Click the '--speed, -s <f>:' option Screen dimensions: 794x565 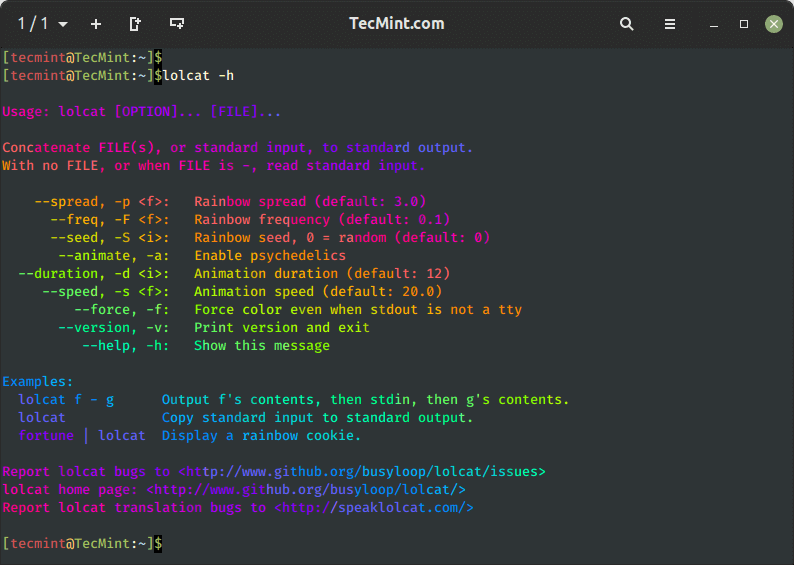[x=106, y=292]
